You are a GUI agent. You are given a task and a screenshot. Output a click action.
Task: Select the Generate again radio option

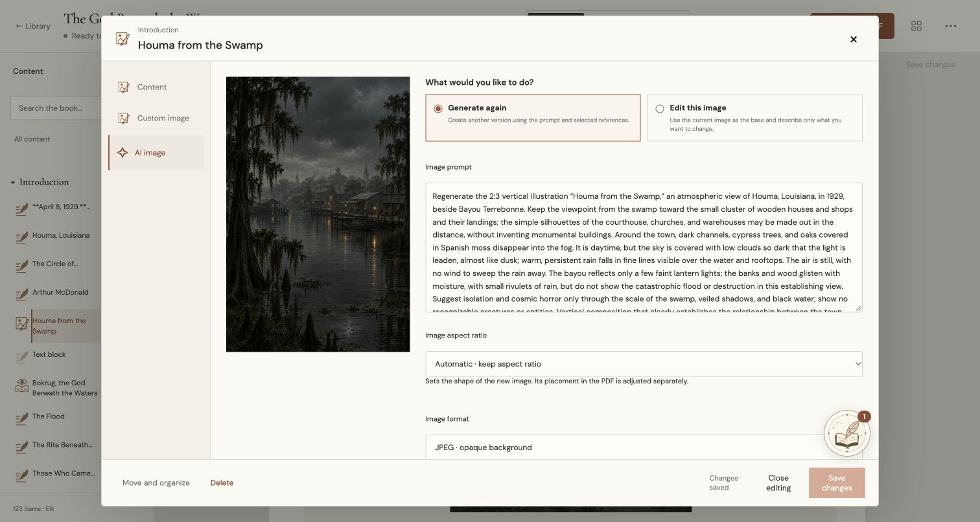click(x=438, y=109)
